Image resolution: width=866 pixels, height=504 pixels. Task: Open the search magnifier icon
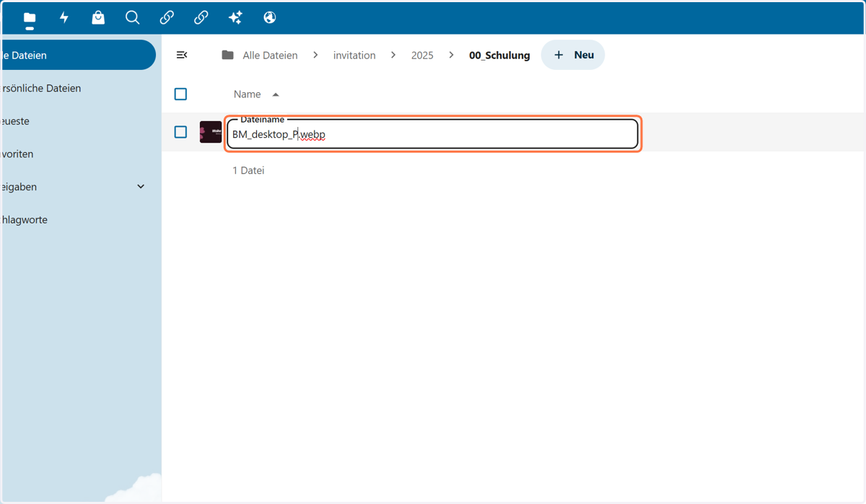tap(132, 17)
